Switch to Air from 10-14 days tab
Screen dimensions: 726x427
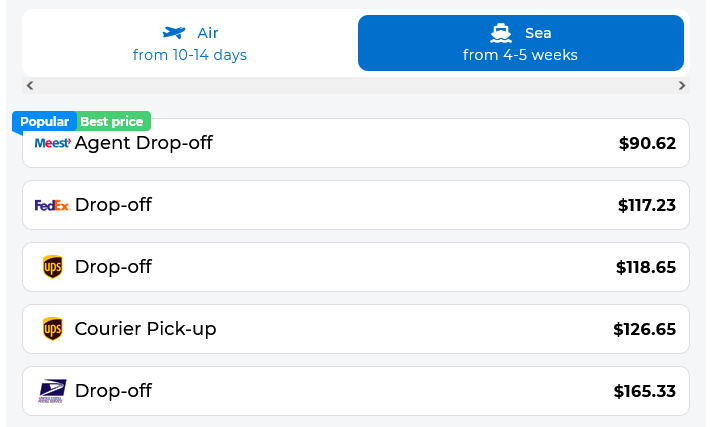tap(190, 43)
